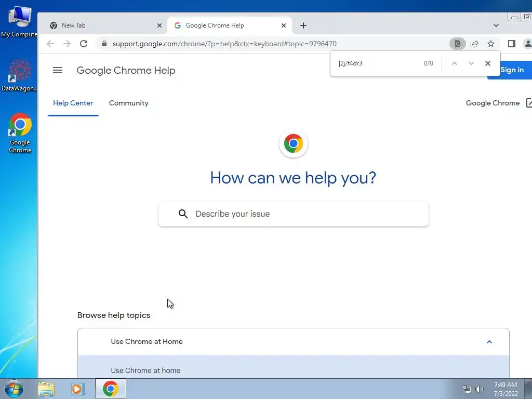532x399 pixels.
Task: Collapse the Use Chrome at Home section
Action: tap(489, 342)
